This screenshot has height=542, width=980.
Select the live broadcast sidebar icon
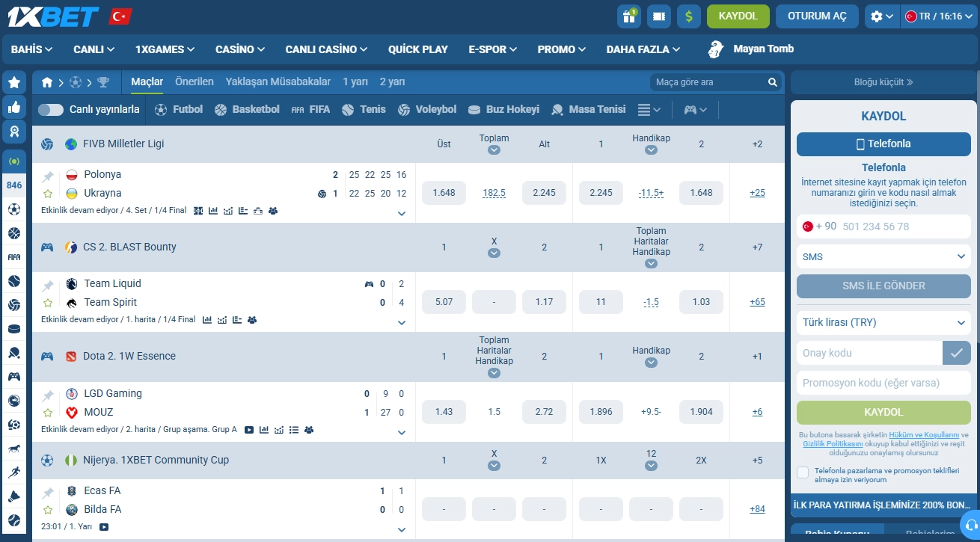click(x=14, y=161)
